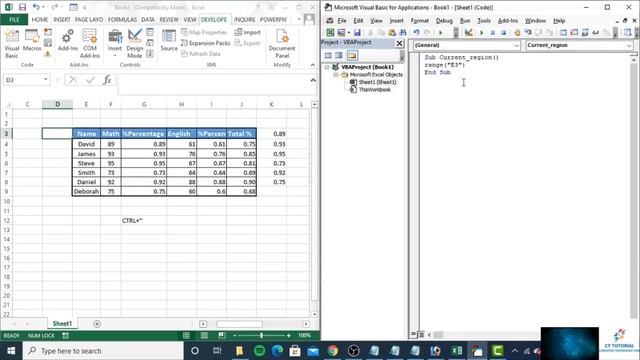
Task: Open the Add-Ins gear icon
Action: click(x=67, y=41)
